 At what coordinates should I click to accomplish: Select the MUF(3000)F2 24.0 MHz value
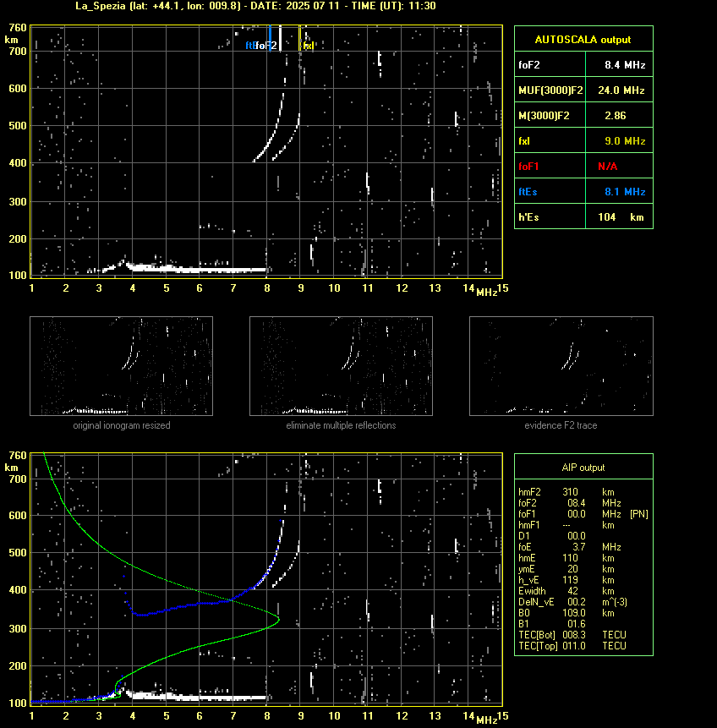(621, 90)
